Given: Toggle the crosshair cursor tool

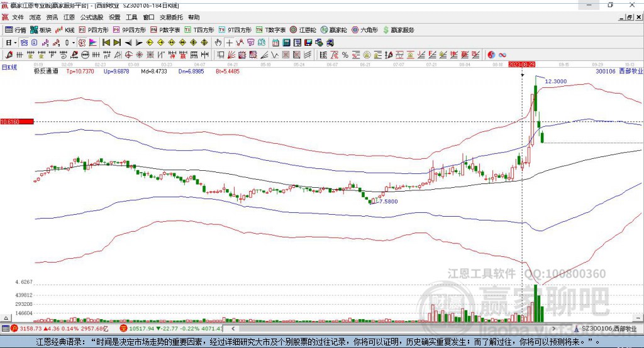Looking at the screenshot, I should (229, 43).
